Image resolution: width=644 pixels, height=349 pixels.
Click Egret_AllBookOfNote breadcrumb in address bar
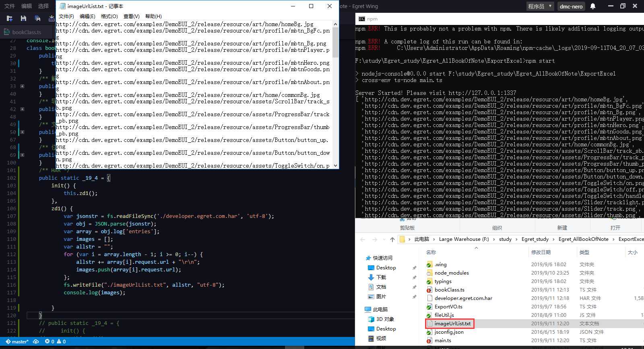(583, 239)
